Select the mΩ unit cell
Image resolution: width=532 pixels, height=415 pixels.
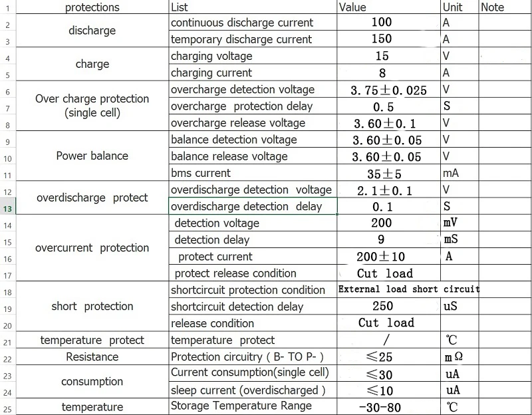[x=460, y=356]
